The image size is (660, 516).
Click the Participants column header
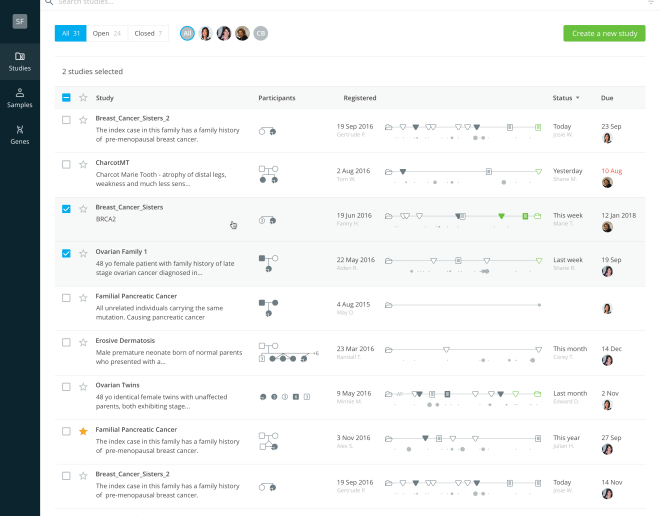277,98
